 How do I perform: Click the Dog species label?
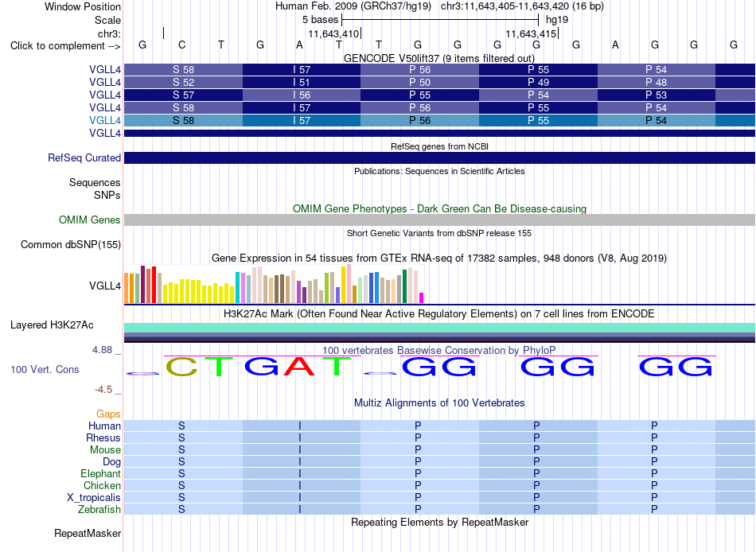pos(111,461)
